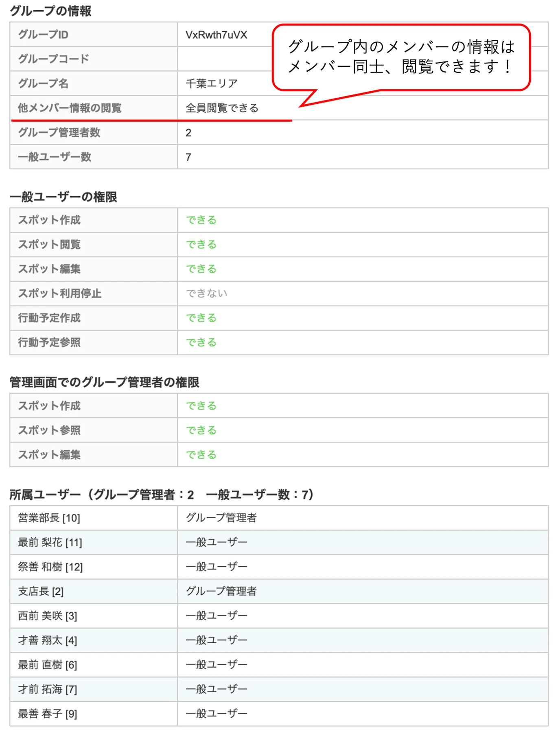Open user 最前 直樹 [6]
The image size is (560, 736).
(x=47, y=664)
